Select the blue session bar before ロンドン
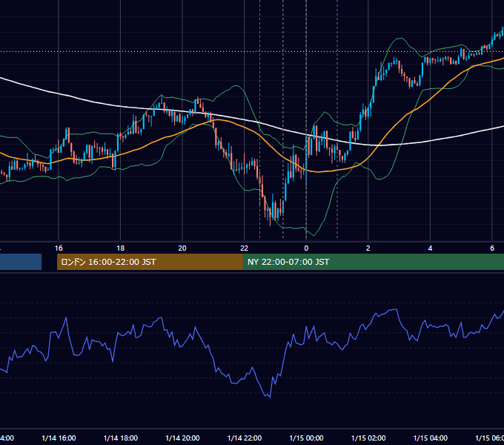The width and height of the screenshot is (504, 445). click(21, 262)
